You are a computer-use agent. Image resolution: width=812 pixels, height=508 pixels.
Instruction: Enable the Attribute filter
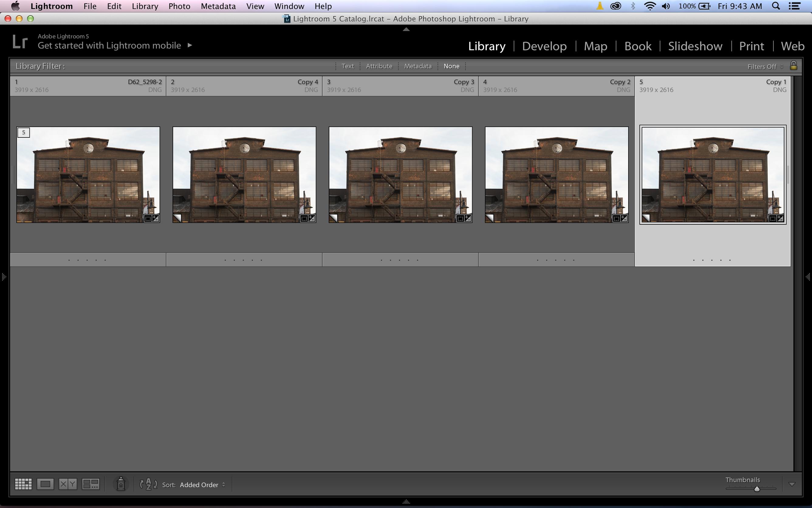pos(379,66)
